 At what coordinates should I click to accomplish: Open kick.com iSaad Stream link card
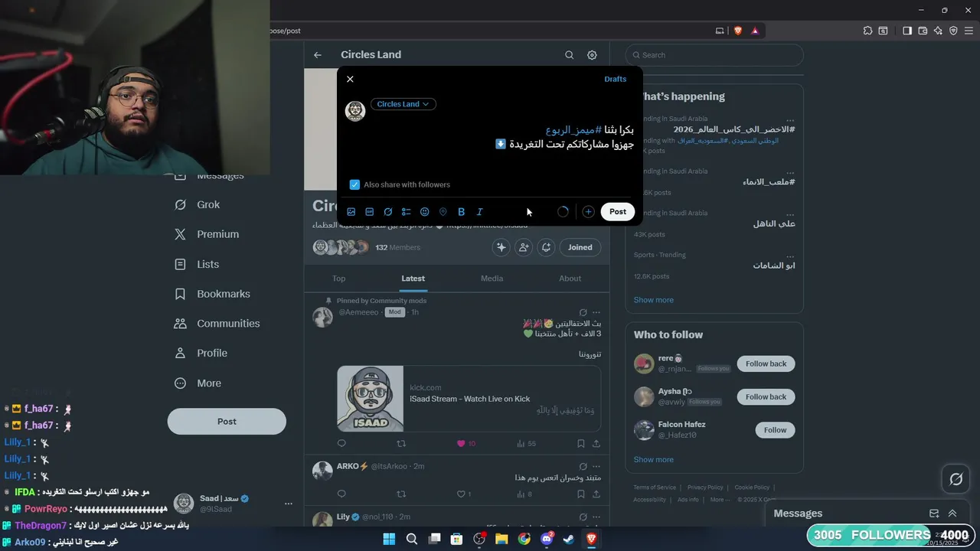[x=469, y=399]
